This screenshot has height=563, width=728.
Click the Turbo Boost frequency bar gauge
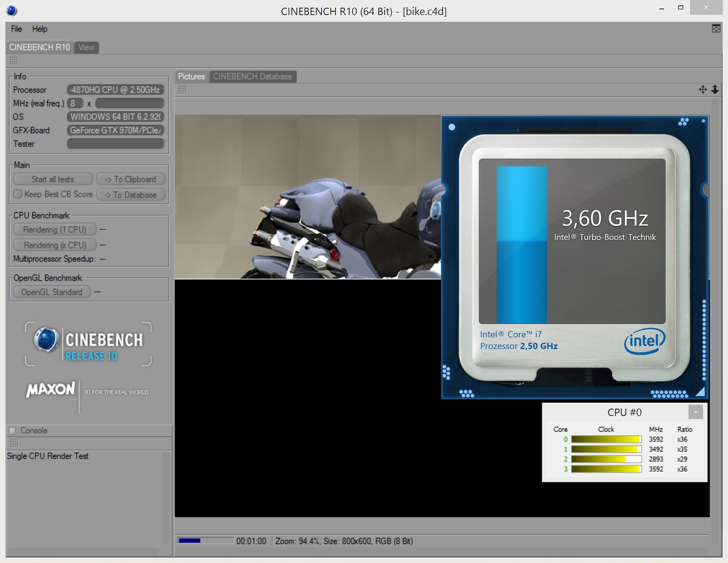522,244
